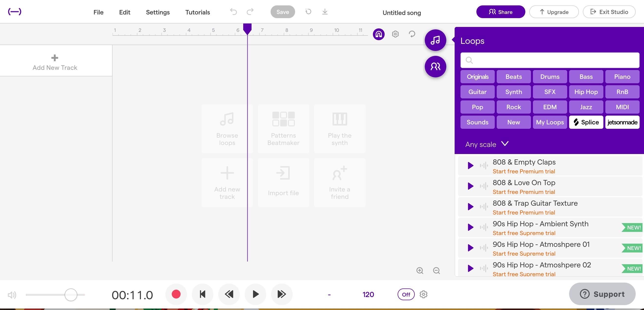This screenshot has height=310, width=644.
Task: Expand the Any scale dropdown
Action: [486, 144]
